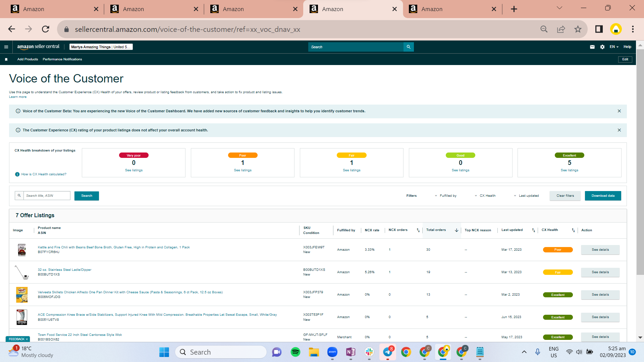Viewport: 644px width, 362px height.
Task: Open the Chrome tab search chevron
Action: coord(559,8)
